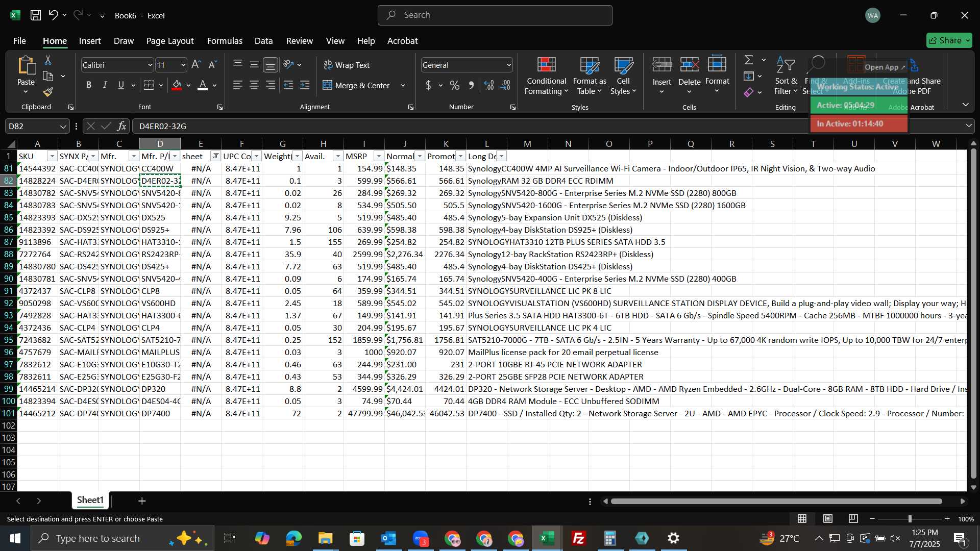The height and width of the screenshot is (551, 980).
Task: Open the font name Calibri dropdown
Action: click(150, 65)
